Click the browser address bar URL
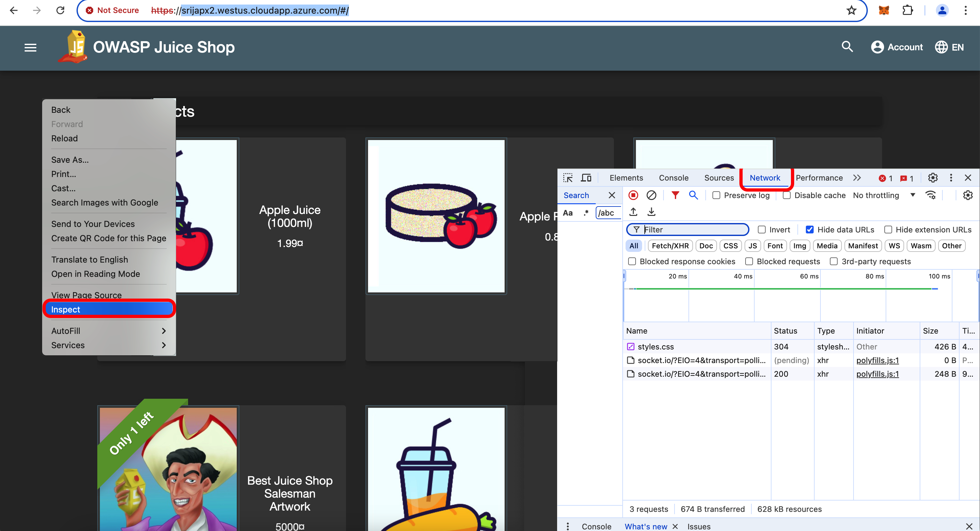Viewport: 980px width, 531px height. [x=250, y=10]
